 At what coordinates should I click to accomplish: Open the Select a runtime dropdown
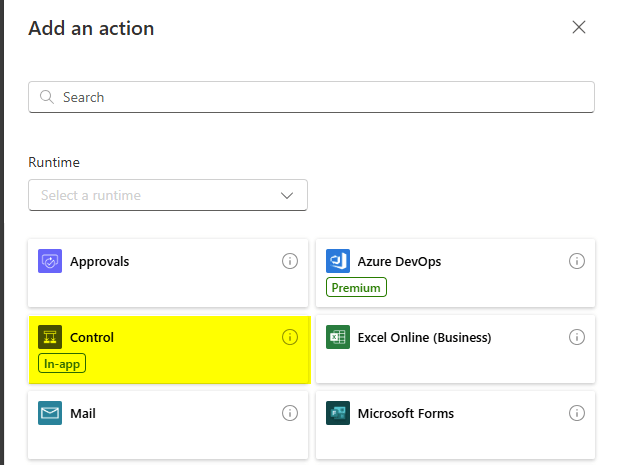[x=160, y=195]
